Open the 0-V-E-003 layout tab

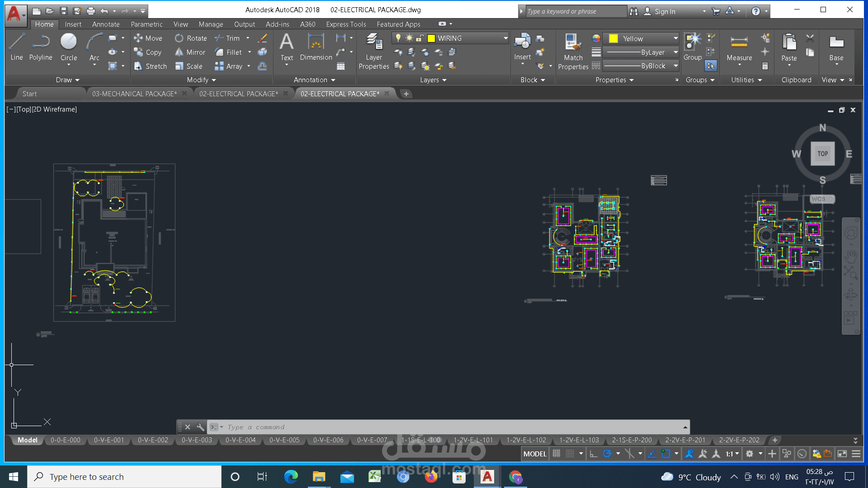click(197, 440)
